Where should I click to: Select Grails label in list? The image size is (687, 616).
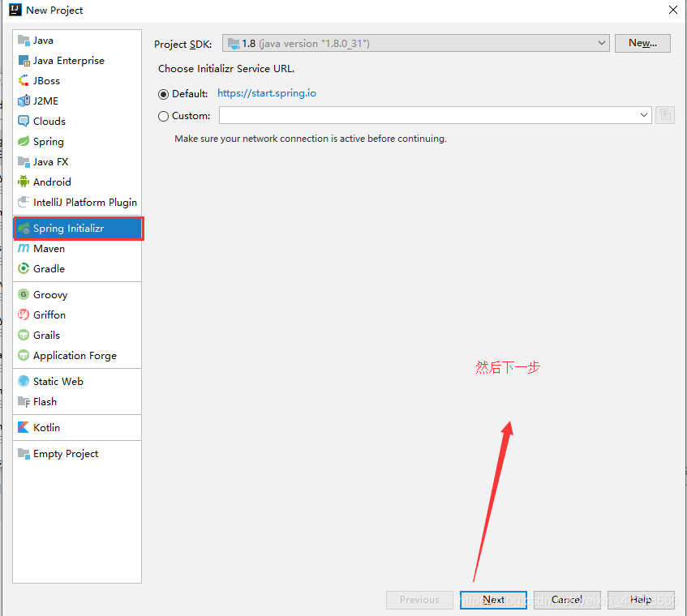46,335
